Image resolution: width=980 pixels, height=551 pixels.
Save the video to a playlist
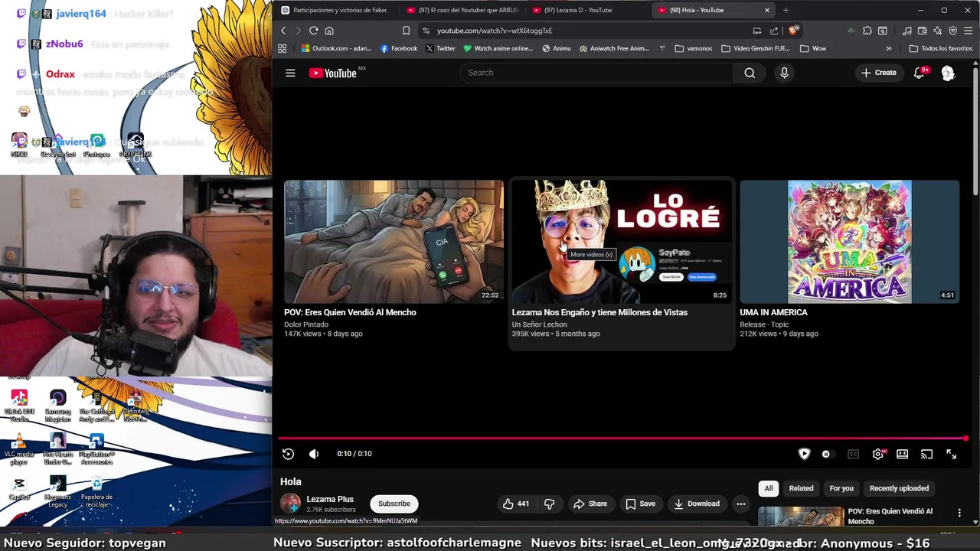tap(640, 504)
